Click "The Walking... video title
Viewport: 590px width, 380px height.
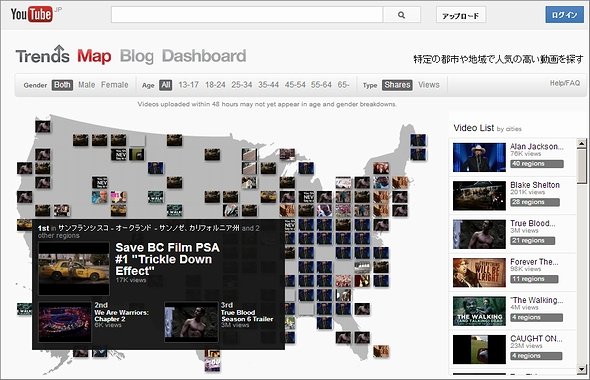tap(537, 300)
